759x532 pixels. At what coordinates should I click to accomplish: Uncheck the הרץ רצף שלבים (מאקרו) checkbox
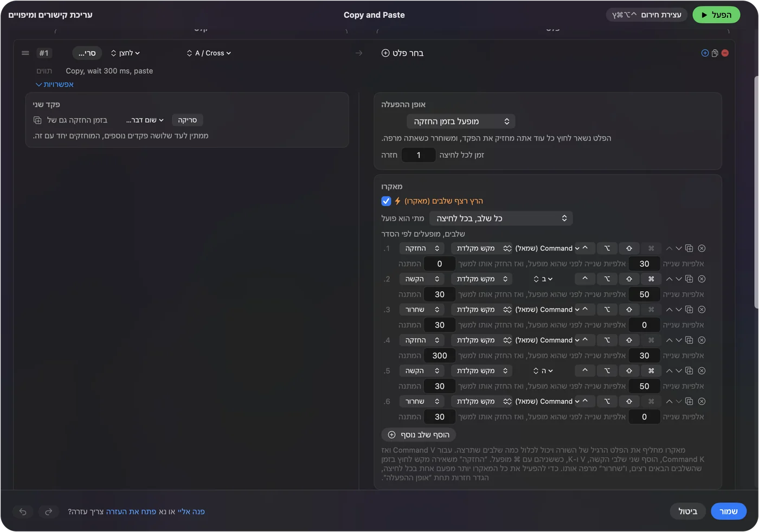click(386, 201)
